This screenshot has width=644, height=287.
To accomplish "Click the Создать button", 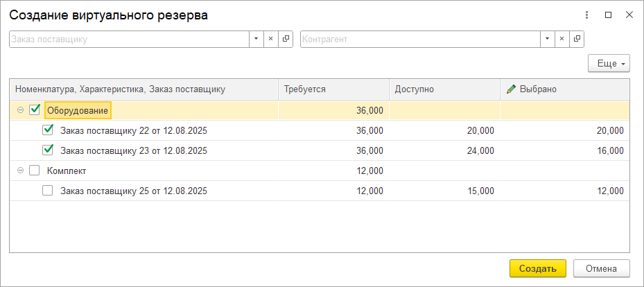I will pos(538,268).
